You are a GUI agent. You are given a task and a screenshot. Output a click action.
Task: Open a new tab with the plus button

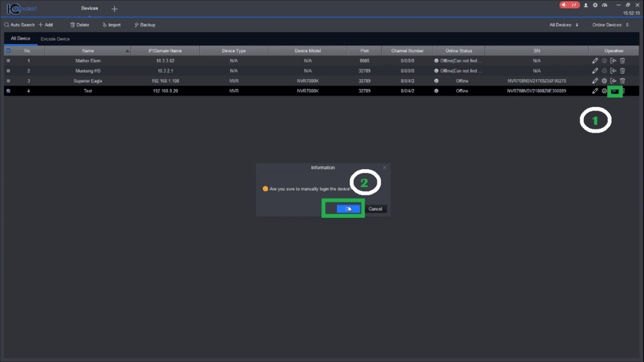pyautogui.click(x=114, y=9)
